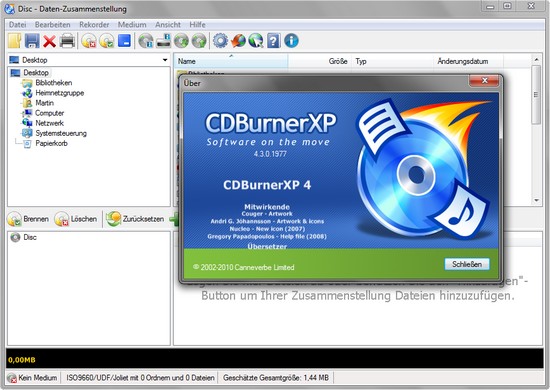Select Computer in folder tree
Image resolution: width=550 pixels, height=390 pixels.
click(49, 113)
